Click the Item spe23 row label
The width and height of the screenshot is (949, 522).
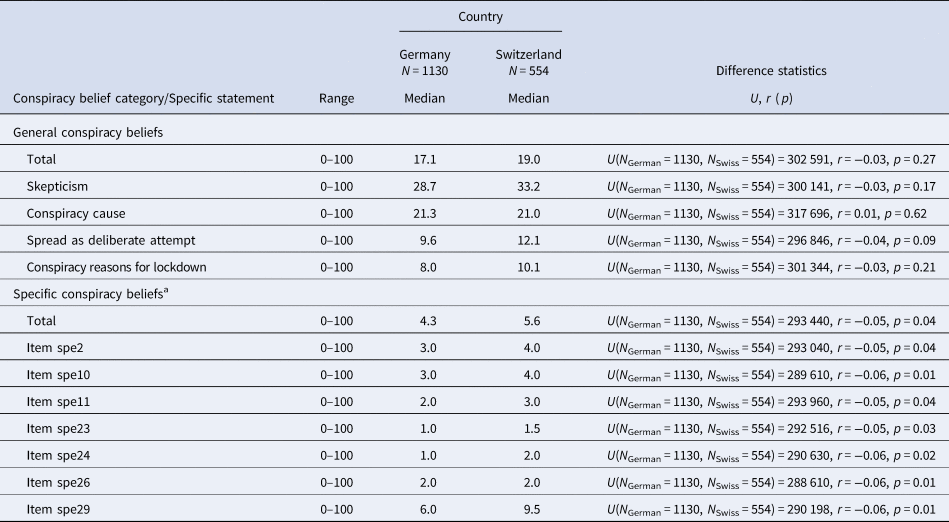(58, 429)
